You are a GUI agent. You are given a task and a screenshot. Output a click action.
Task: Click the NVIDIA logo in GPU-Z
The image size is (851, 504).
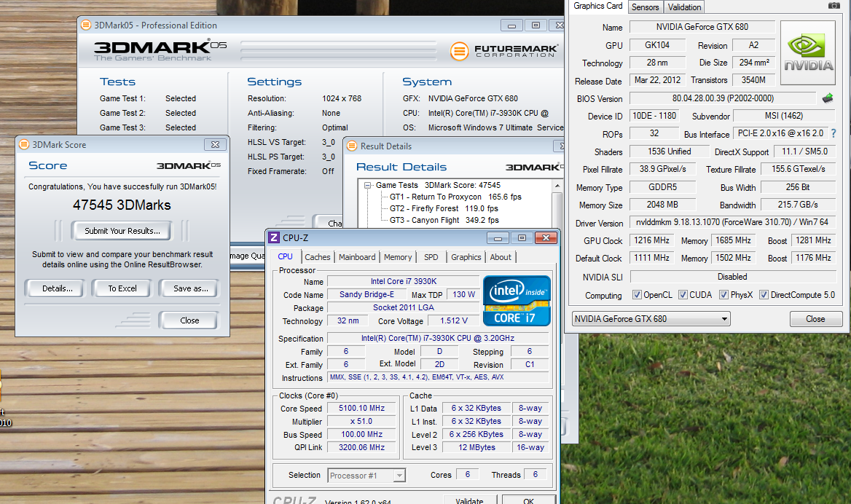[807, 52]
